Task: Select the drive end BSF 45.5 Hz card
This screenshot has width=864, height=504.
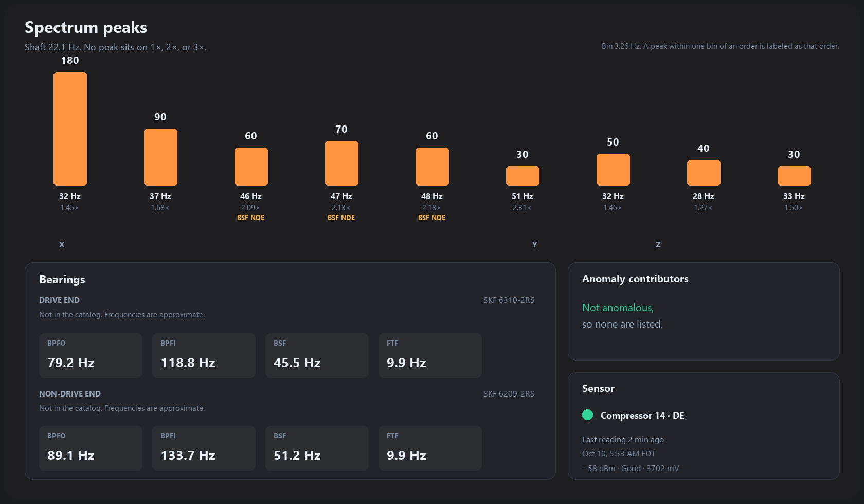Action: click(317, 355)
